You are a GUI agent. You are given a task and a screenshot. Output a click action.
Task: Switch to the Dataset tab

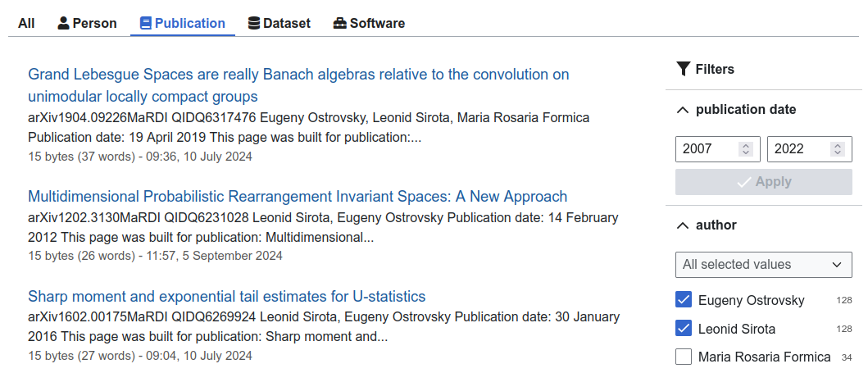(279, 23)
